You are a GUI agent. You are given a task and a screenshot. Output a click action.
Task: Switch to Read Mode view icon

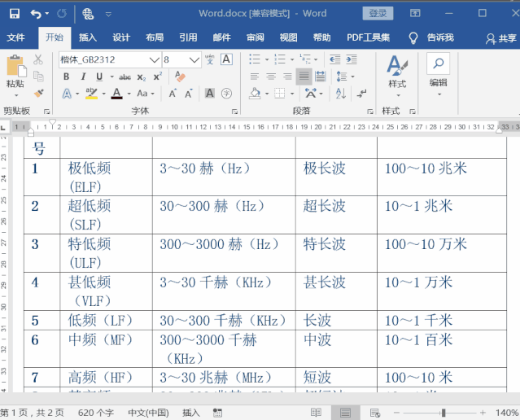pyautogui.click(x=316, y=413)
